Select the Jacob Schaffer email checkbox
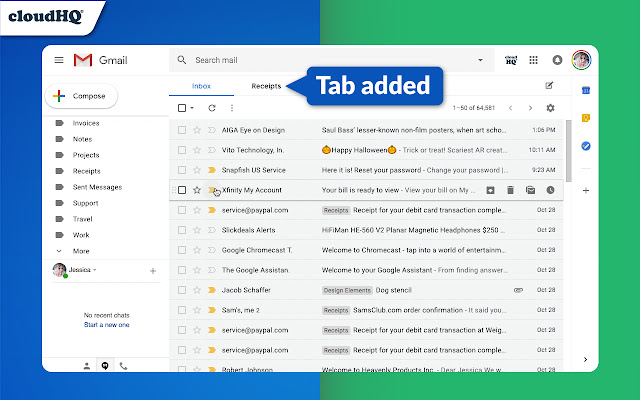The width and height of the screenshot is (640, 400). (x=182, y=290)
